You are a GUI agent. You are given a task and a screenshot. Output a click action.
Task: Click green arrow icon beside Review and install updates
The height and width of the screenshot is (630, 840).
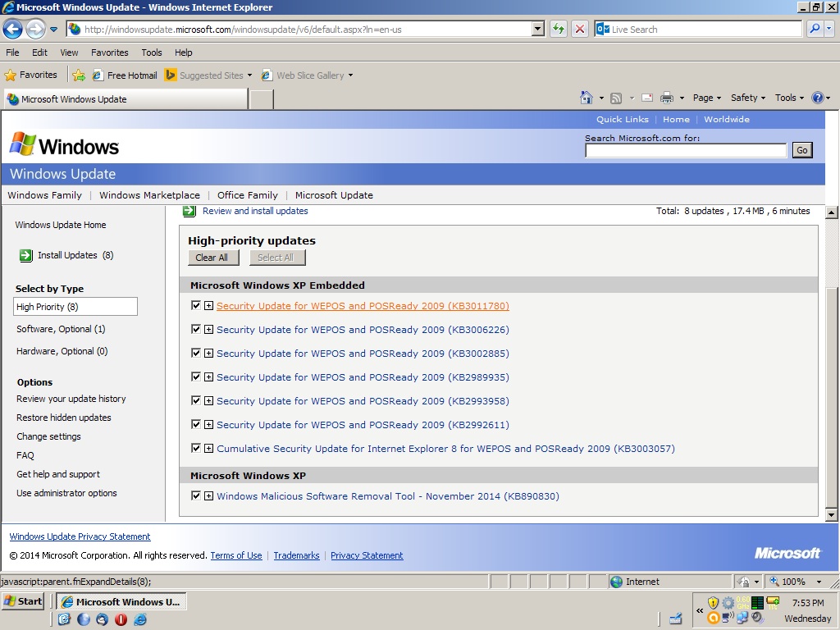189,211
